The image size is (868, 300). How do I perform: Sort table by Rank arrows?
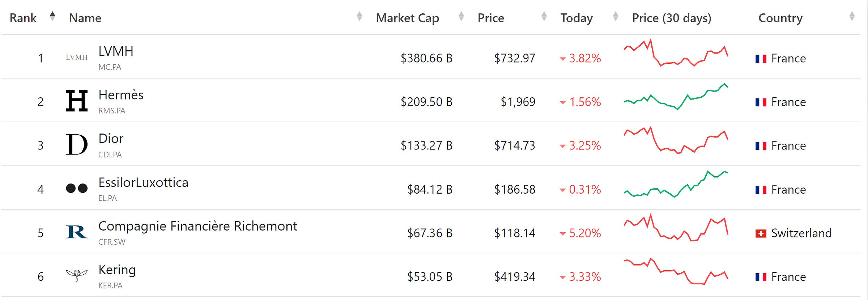52,16
